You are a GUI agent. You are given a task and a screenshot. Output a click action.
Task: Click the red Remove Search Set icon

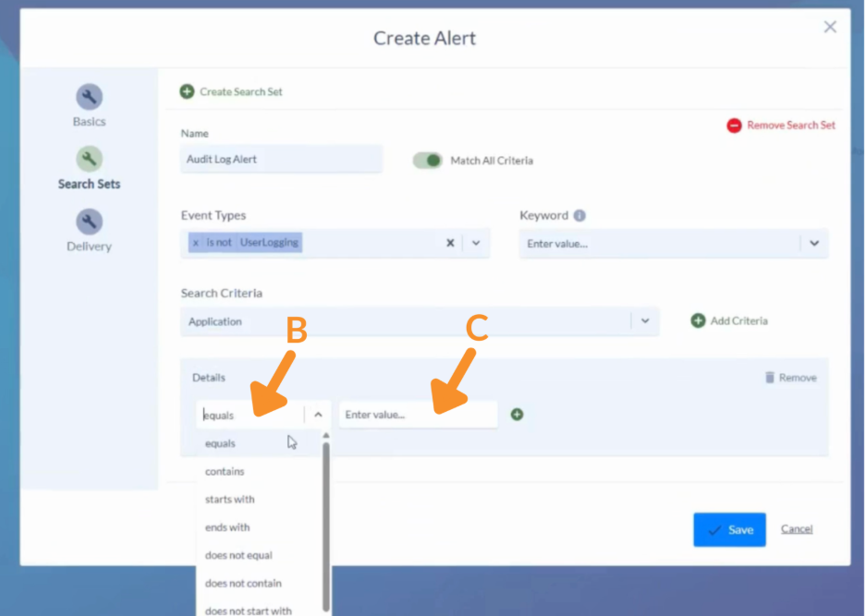734,126
